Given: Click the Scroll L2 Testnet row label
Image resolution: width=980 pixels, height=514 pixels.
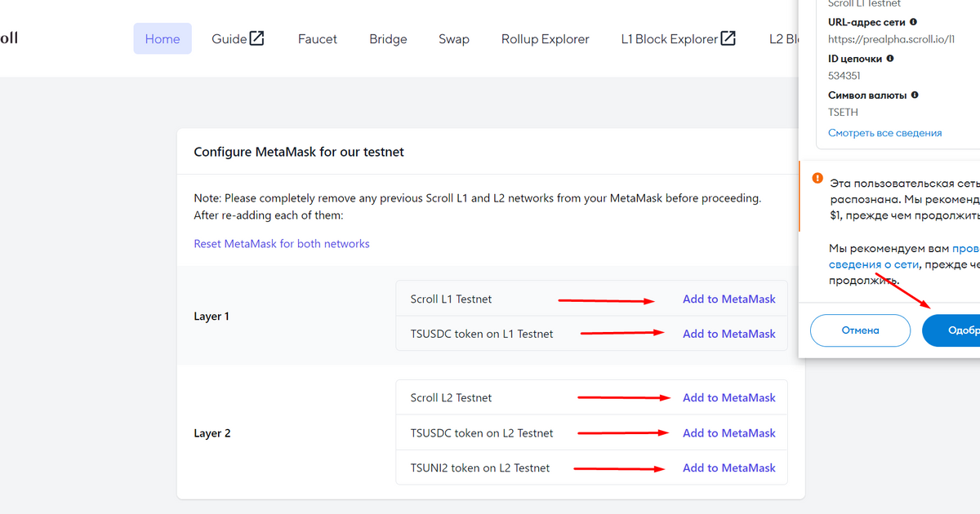Looking at the screenshot, I should (452, 397).
